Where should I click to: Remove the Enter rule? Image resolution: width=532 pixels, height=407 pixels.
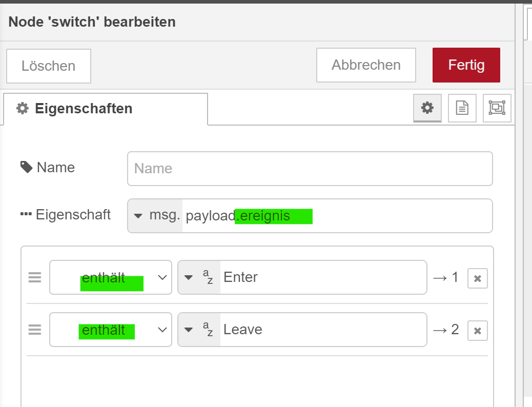point(477,278)
